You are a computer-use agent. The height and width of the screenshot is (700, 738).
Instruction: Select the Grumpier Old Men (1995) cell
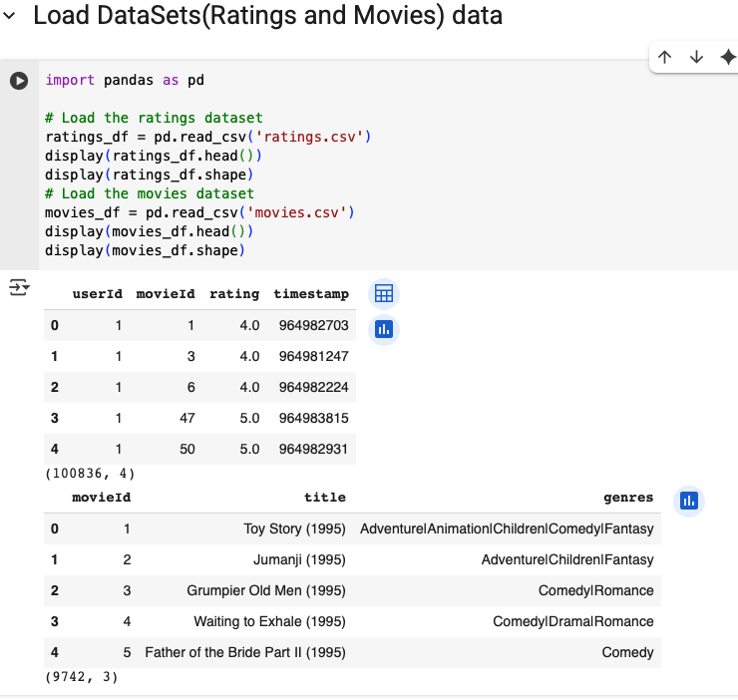coord(266,590)
